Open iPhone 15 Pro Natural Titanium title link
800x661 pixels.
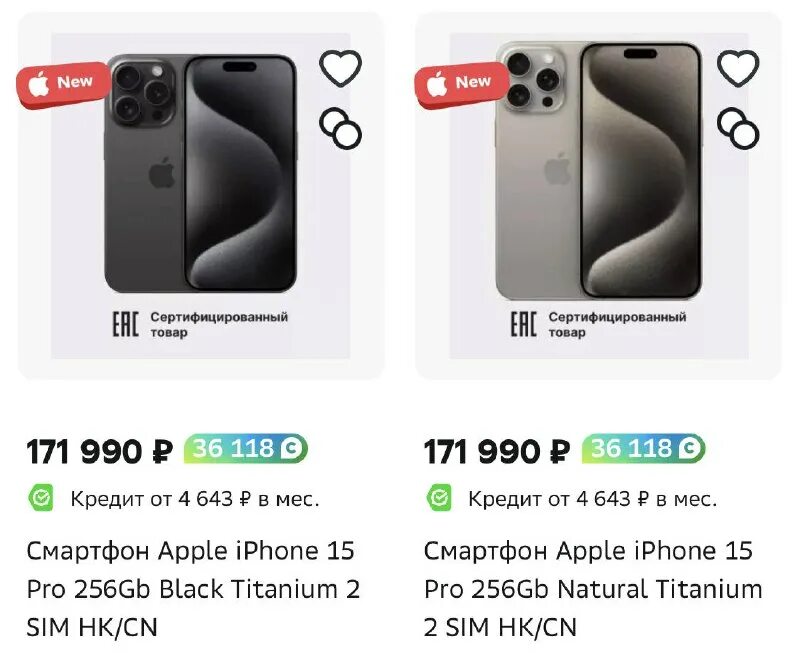(x=592, y=589)
